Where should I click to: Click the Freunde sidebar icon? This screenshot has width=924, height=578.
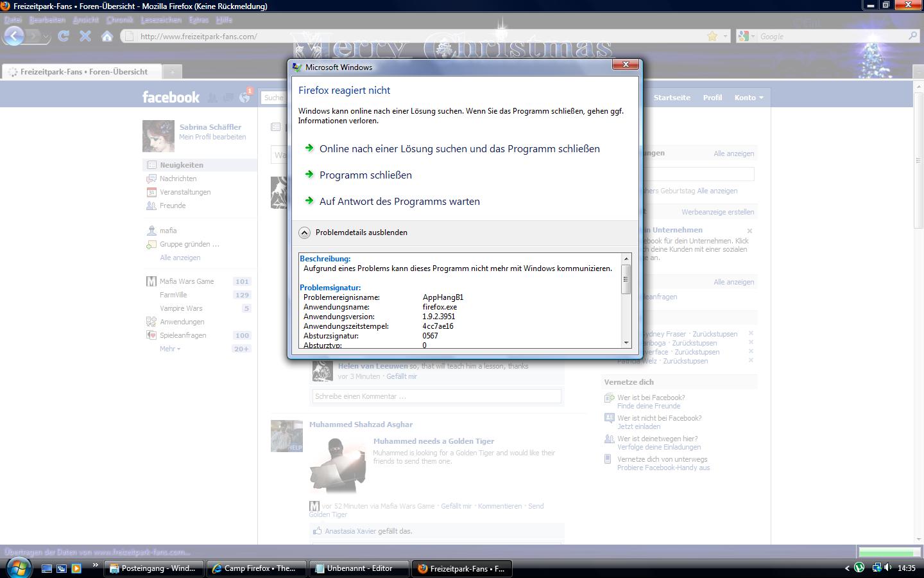click(151, 206)
